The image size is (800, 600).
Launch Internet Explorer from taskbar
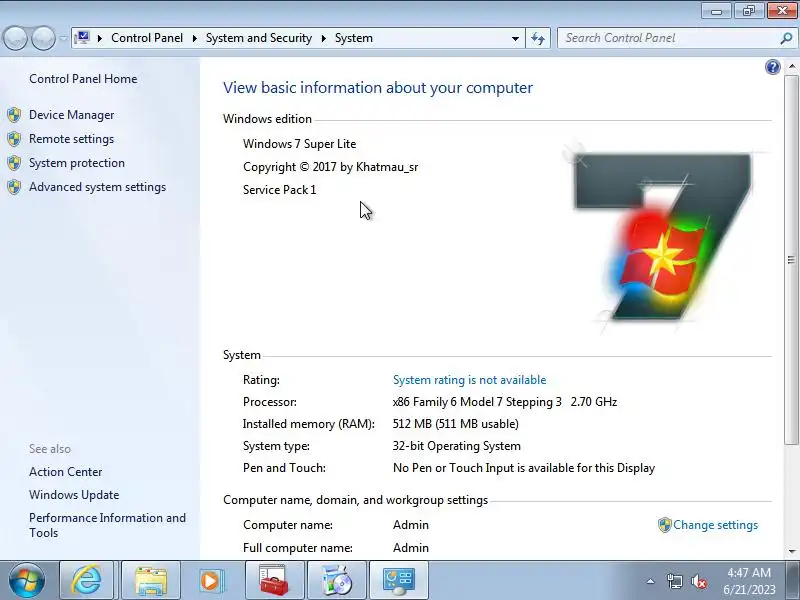click(86, 580)
